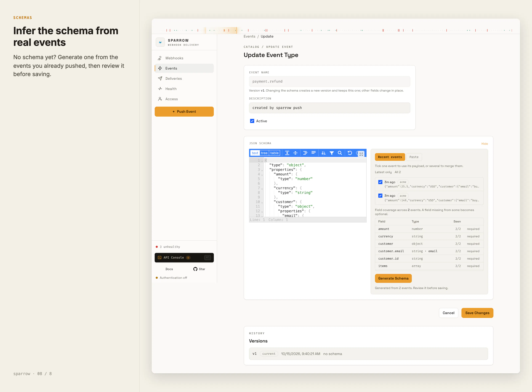Expand all fields in JSON editor
Screen dimensions: 532x392
pyautogui.click(x=287, y=153)
